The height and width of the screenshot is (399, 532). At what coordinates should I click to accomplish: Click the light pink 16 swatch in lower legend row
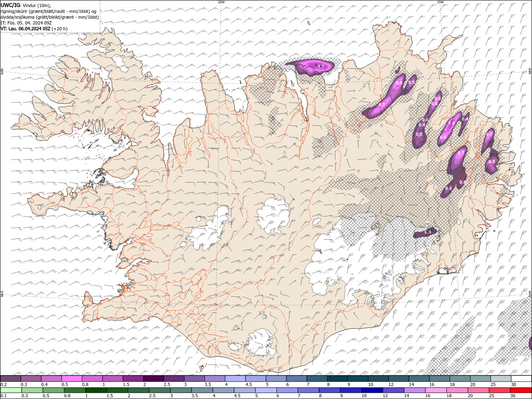[436, 390]
